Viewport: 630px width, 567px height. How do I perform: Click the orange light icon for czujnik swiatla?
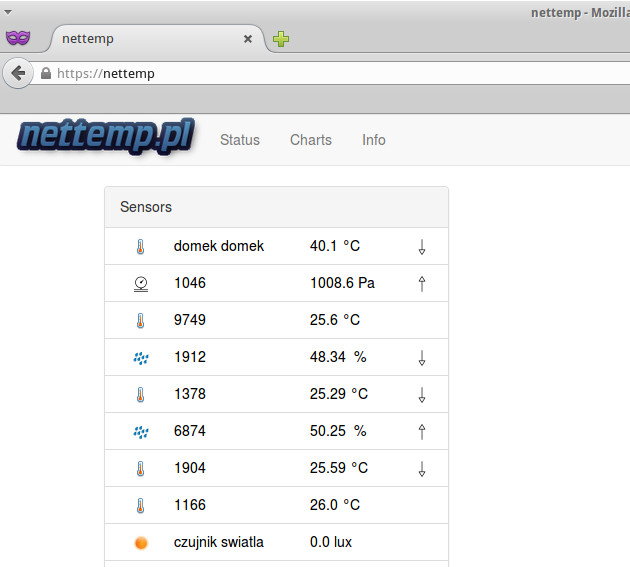click(141, 543)
